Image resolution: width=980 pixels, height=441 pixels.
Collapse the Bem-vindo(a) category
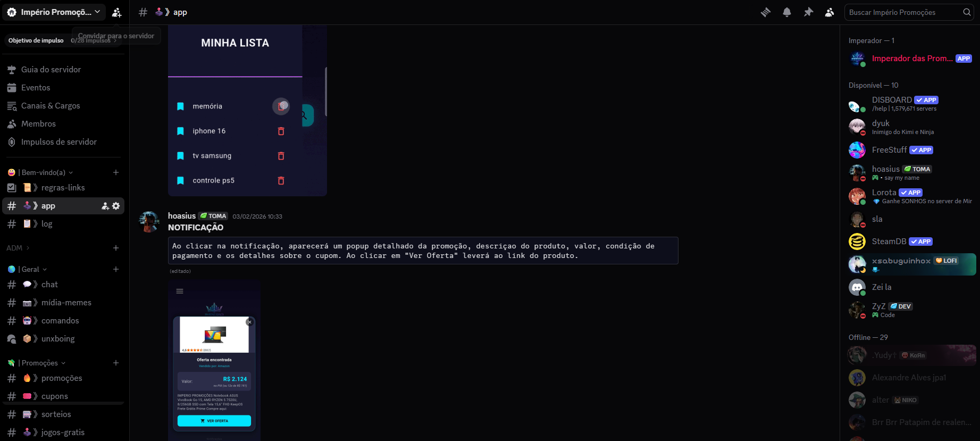(40, 172)
